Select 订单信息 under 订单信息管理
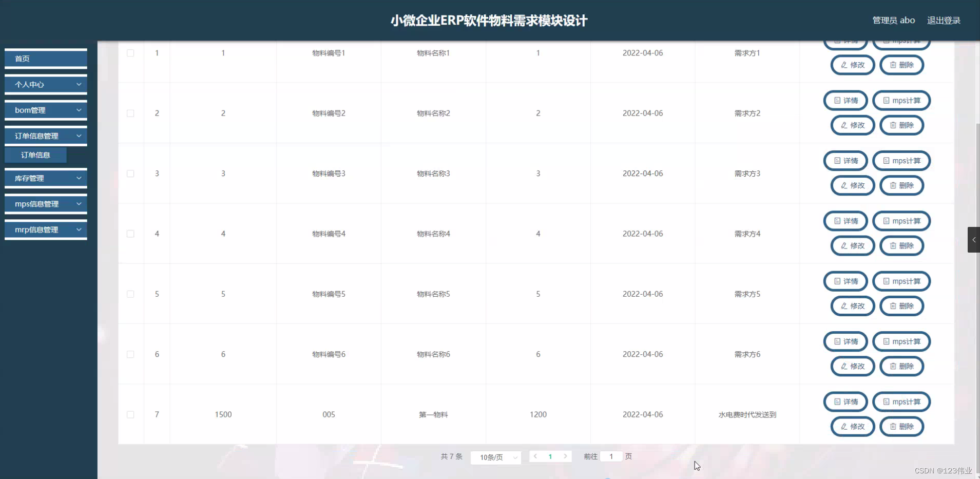The width and height of the screenshot is (980, 479). (x=35, y=155)
